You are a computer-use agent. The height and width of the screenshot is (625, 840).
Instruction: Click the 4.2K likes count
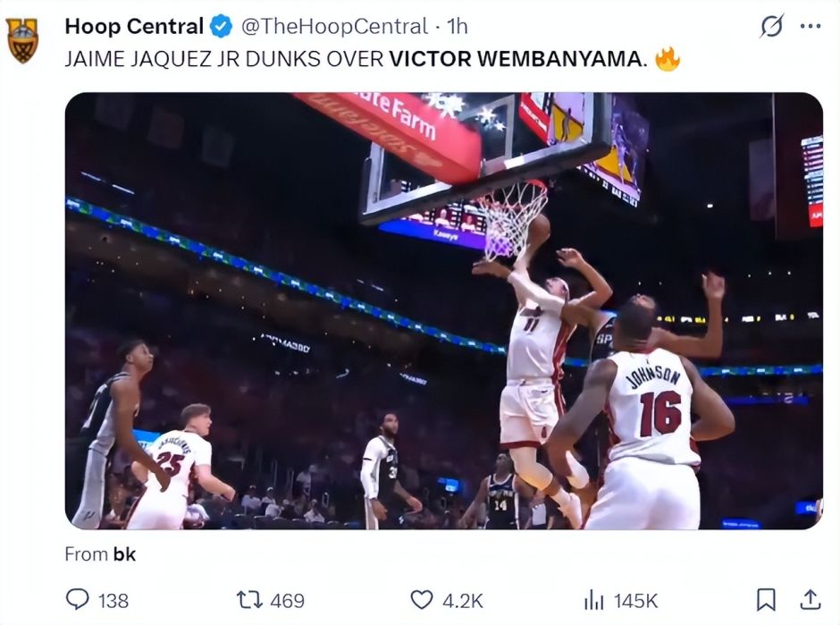click(x=463, y=601)
